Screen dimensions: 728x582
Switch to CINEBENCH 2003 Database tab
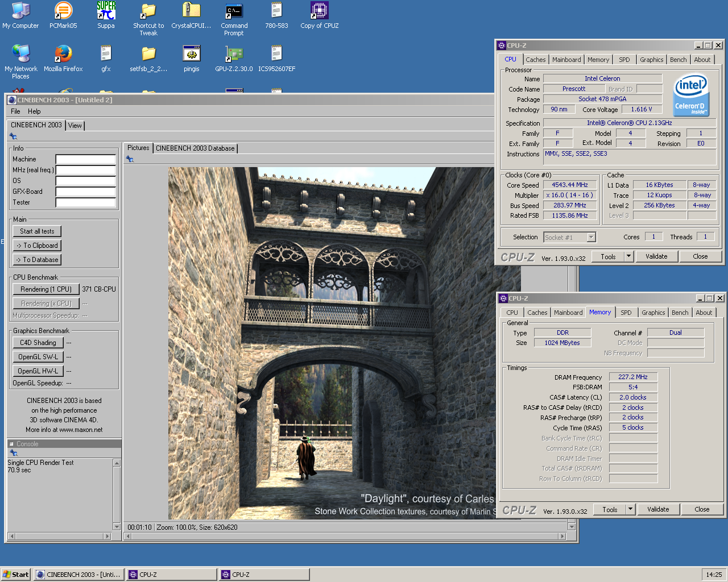pos(195,148)
